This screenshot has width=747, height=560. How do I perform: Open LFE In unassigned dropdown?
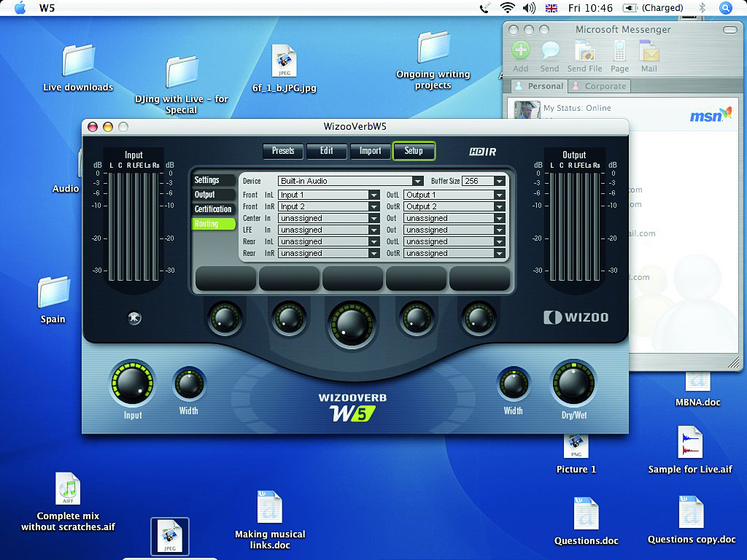329,230
